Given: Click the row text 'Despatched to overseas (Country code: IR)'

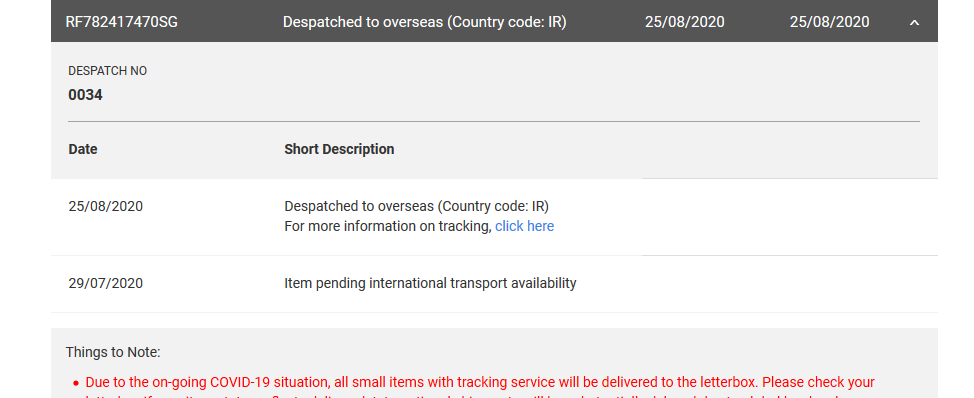Looking at the screenshot, I should pyautogui.click(x=416, y=206).
